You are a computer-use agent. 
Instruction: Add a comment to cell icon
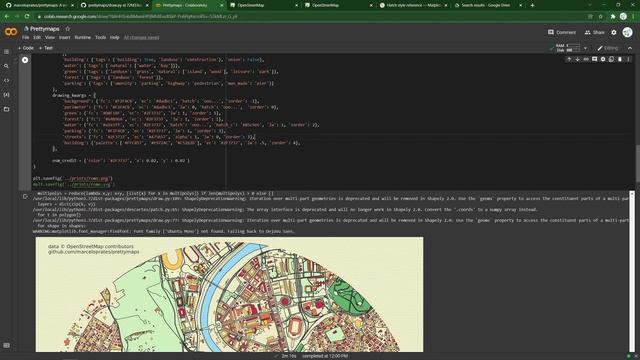click(x=594, y=60)
